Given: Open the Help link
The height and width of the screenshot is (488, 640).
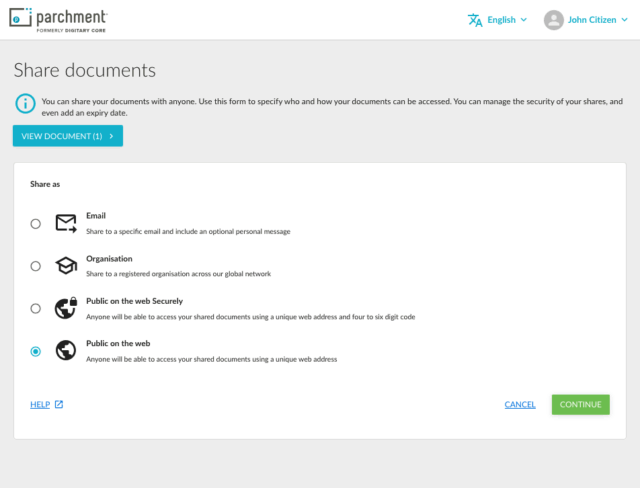Looking at the screenshot, I should click(40, 405).
